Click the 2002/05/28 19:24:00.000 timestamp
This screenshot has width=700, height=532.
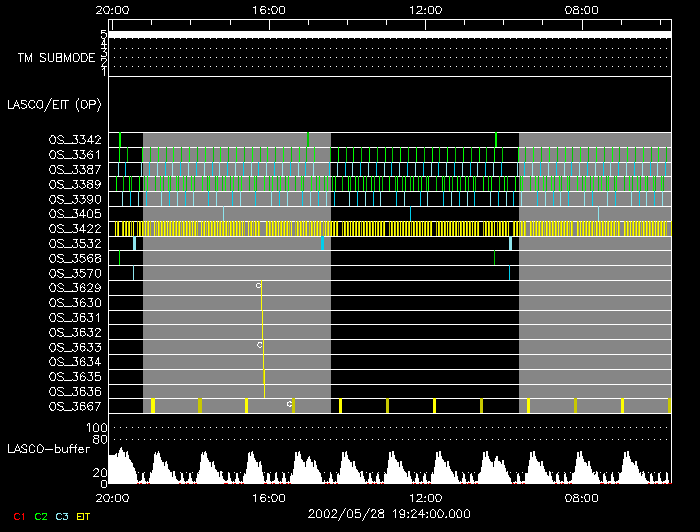click(388, 514)
